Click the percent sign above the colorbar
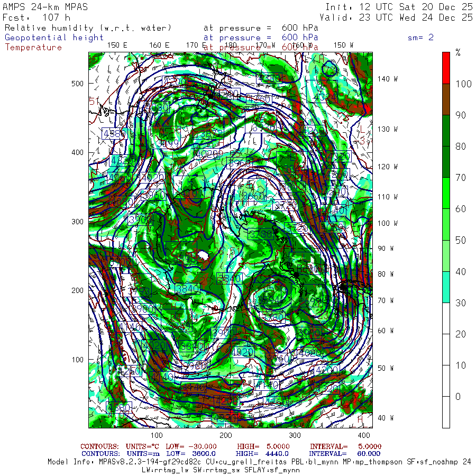476x476 pixels. tap(458, 52)
